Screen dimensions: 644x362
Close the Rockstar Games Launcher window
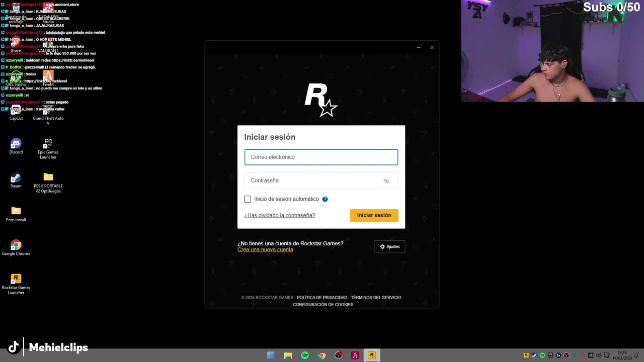pos(432,48)
